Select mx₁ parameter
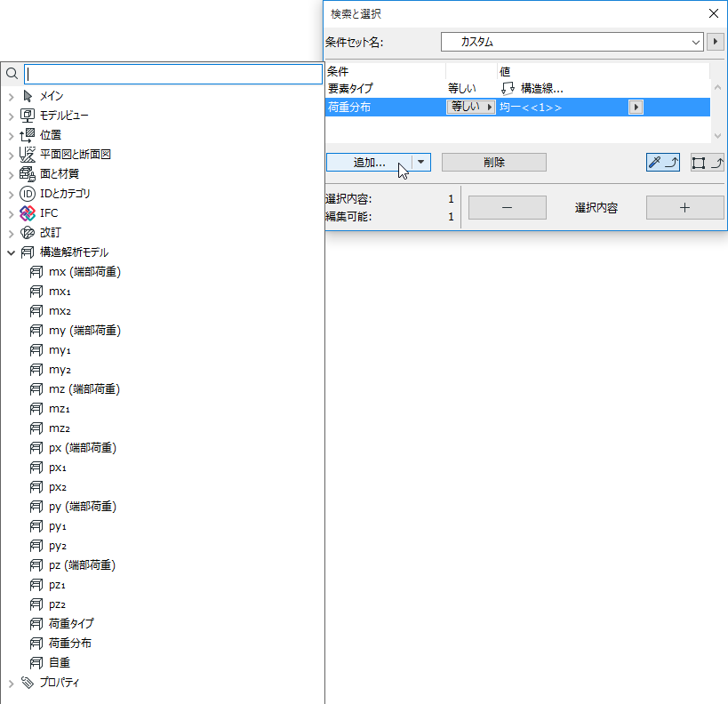This screenshot has width=728, height=704. click(x=60, y=292)
